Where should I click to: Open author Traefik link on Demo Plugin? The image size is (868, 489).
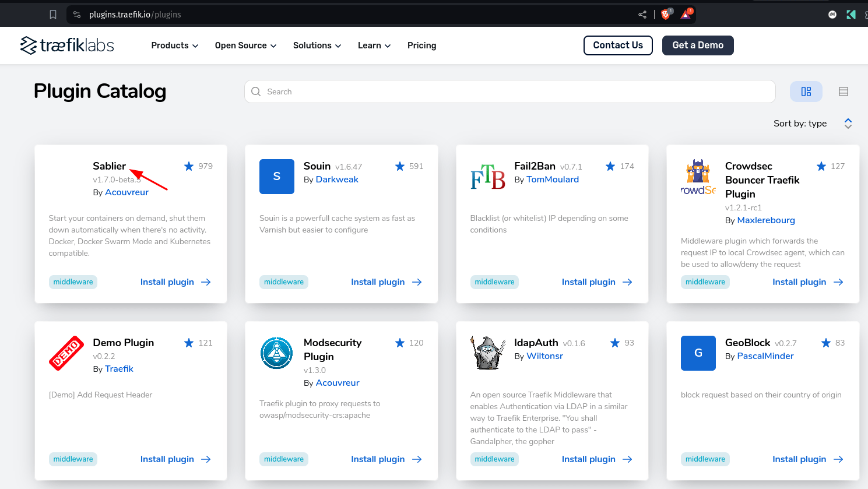[119, 369]
